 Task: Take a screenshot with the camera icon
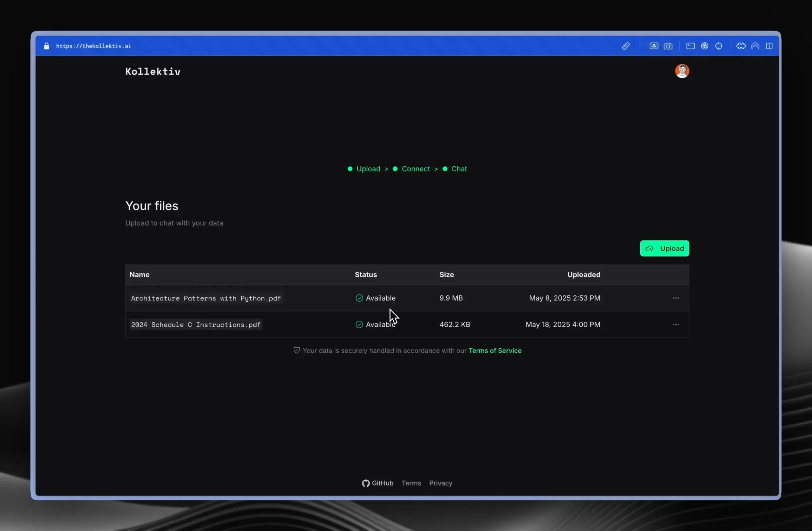pyautogui.click(x=668, y=46)
